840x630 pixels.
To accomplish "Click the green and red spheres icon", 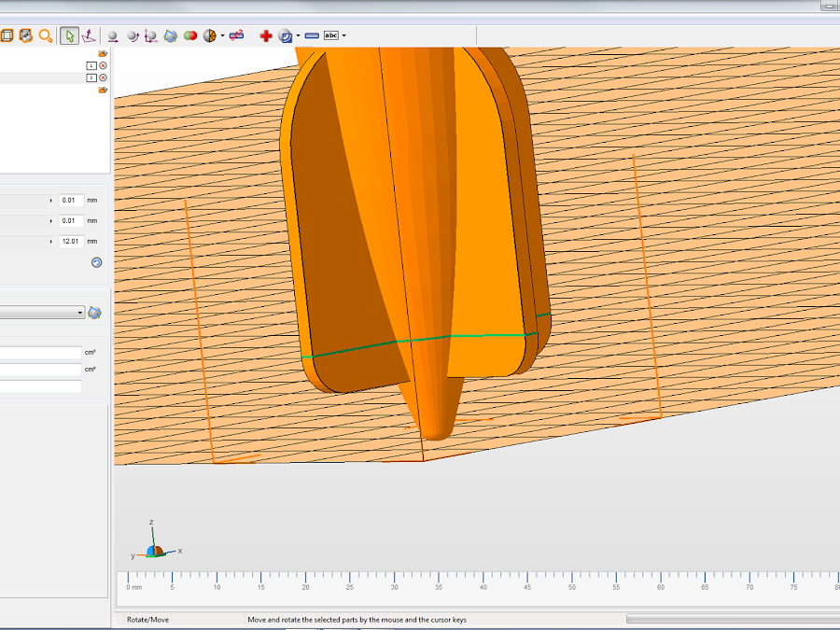I will 190,35.
